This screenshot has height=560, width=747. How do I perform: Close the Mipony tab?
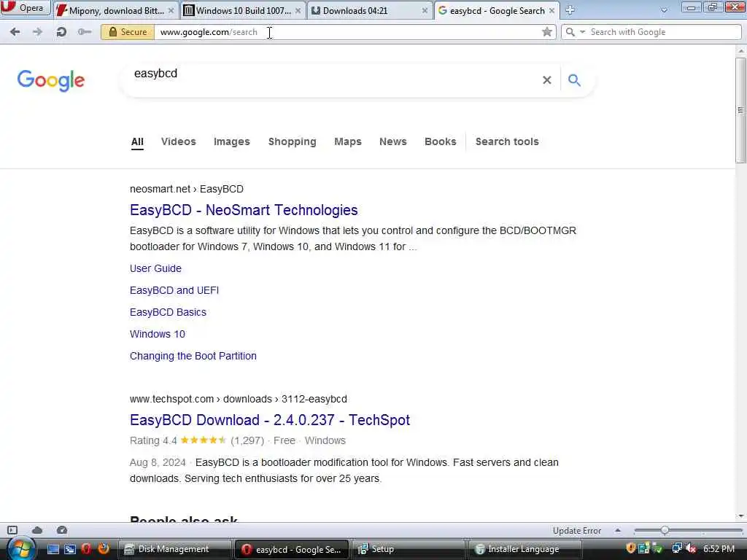click(x=171, y=10)
